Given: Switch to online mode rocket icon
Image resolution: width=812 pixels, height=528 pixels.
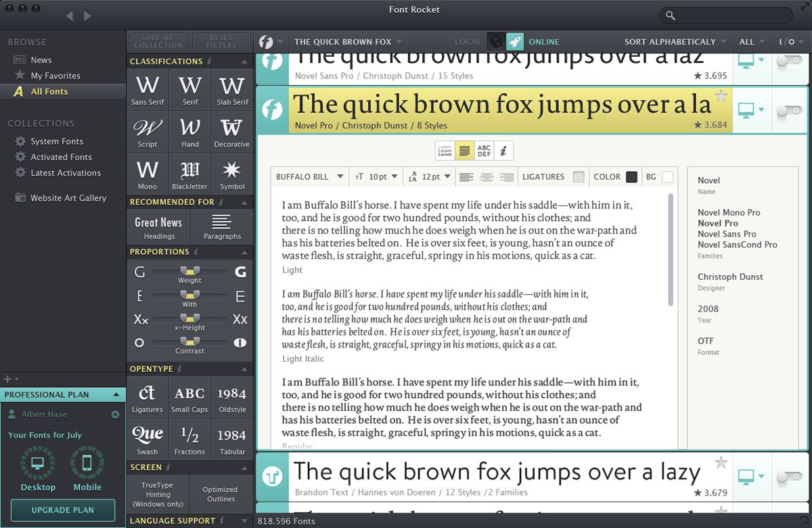Looking at the screenshot, I should point(515,41).
